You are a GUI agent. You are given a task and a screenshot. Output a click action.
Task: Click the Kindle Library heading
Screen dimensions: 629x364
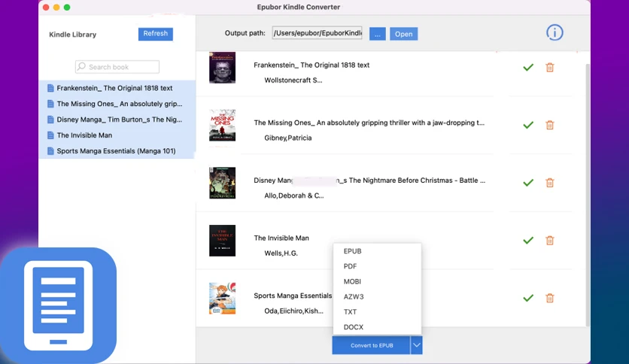[73, 35]
